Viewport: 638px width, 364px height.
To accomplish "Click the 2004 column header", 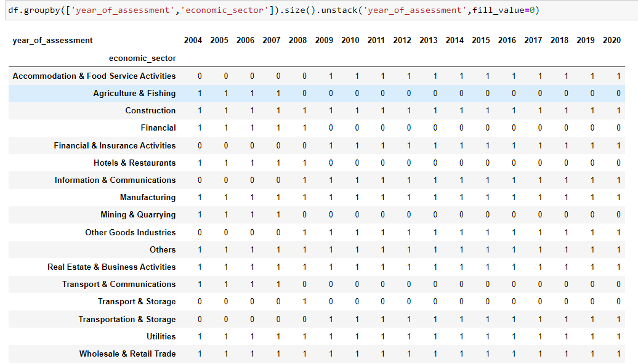I will tap(193, 40).
